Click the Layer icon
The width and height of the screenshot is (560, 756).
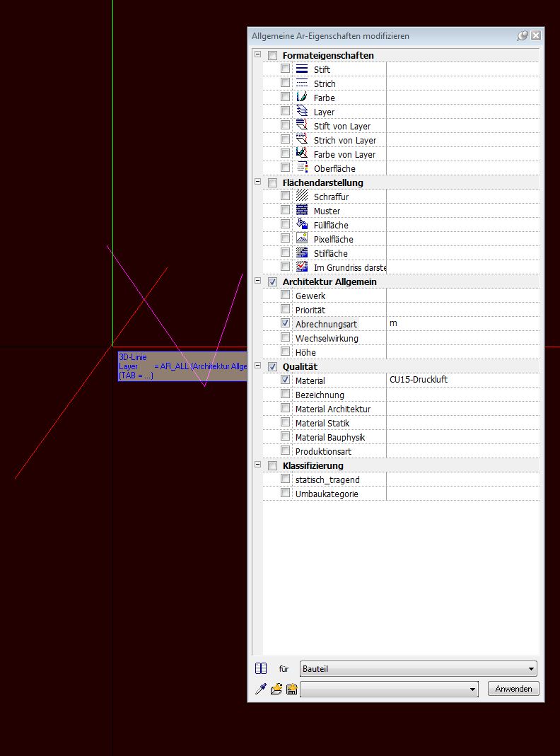[302, 111]
